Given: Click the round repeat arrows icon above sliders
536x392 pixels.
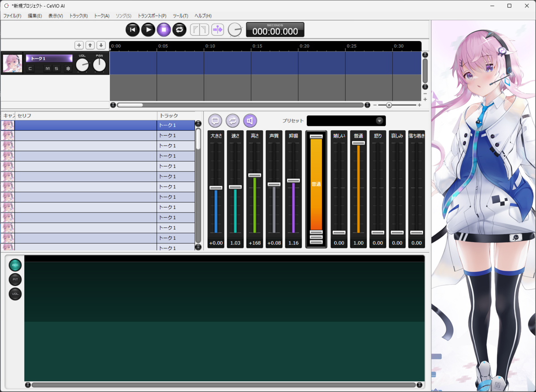Looking at the screenshot, I should coord(232,121).
